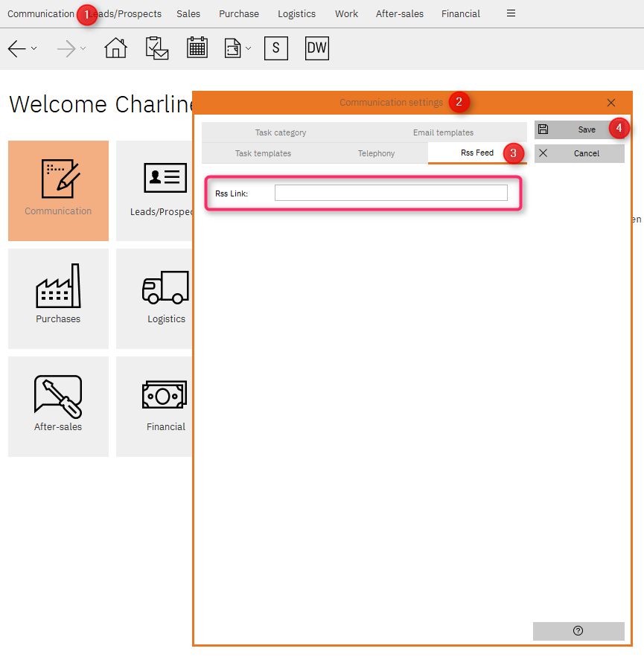644x663 pixels.
Task: Click the S toolbar box icon
Action: pos(276,48)
